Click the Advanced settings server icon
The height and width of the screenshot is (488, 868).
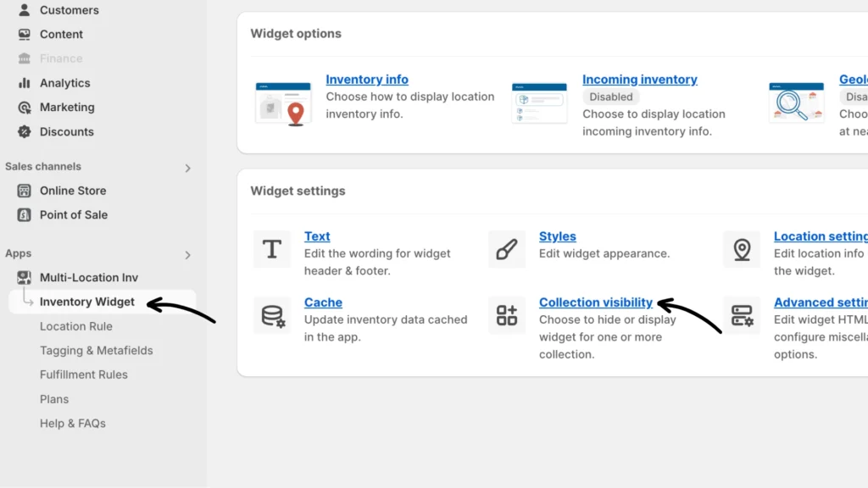coord(742,315)
